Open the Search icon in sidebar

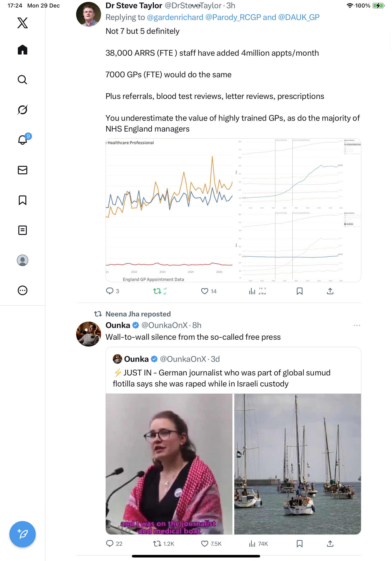[x=23, y=80]
